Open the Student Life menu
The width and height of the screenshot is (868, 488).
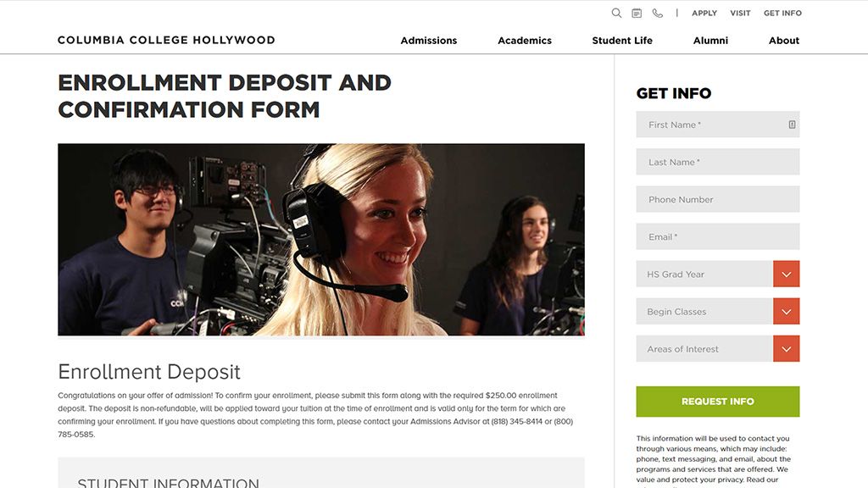pyautogui.click(x=622, y=41)
